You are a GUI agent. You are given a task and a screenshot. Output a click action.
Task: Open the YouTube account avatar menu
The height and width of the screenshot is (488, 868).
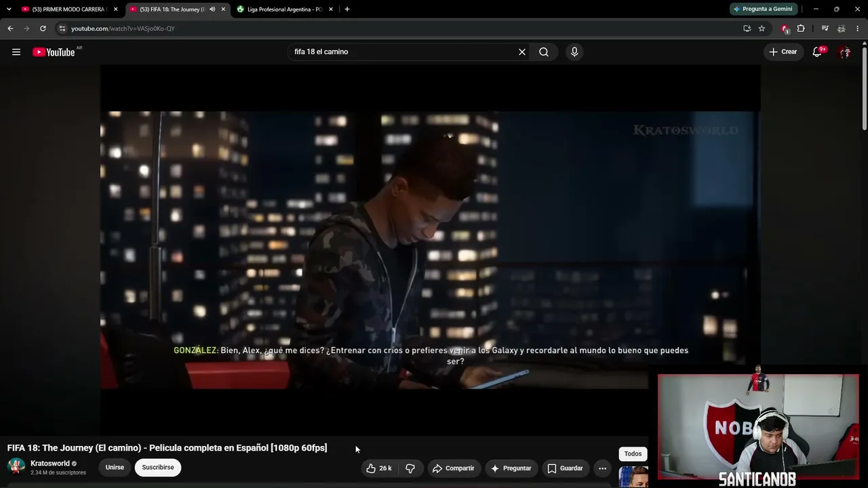845,52
